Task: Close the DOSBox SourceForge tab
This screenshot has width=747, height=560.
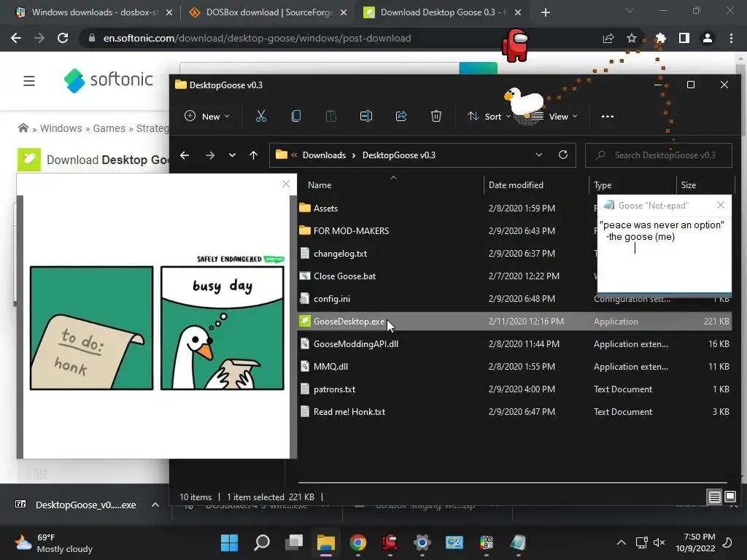Action: point(344,12)
